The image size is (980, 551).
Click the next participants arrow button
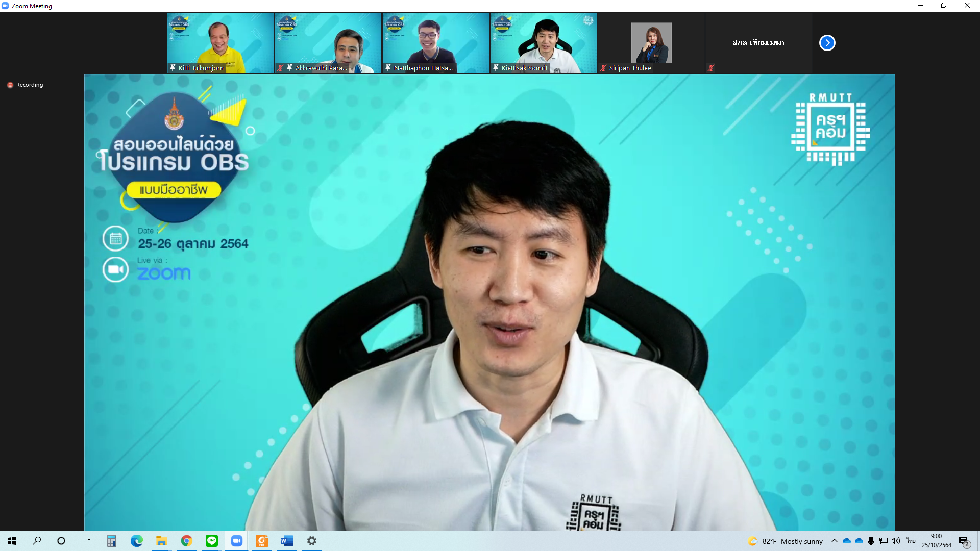[x=827, y=43]
